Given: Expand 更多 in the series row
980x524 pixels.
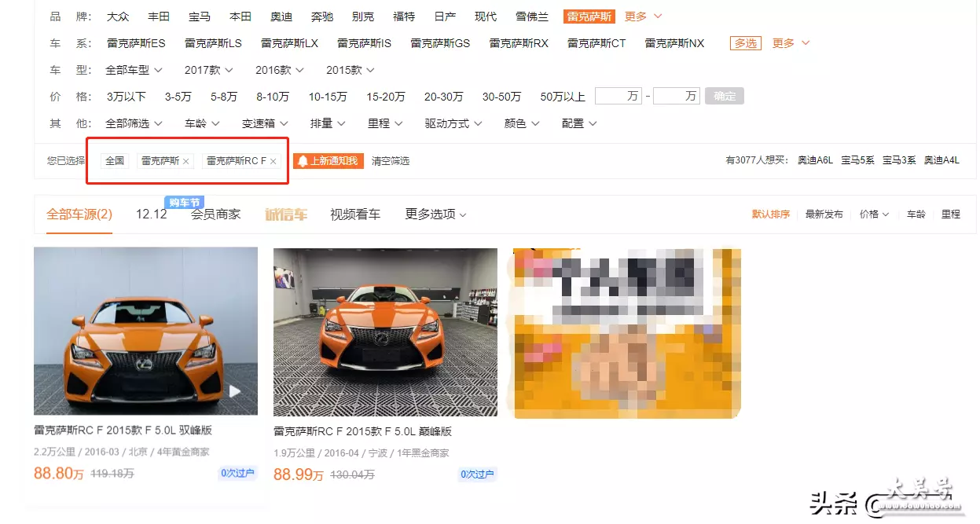Looking at the screenshot, I should 791,43.
